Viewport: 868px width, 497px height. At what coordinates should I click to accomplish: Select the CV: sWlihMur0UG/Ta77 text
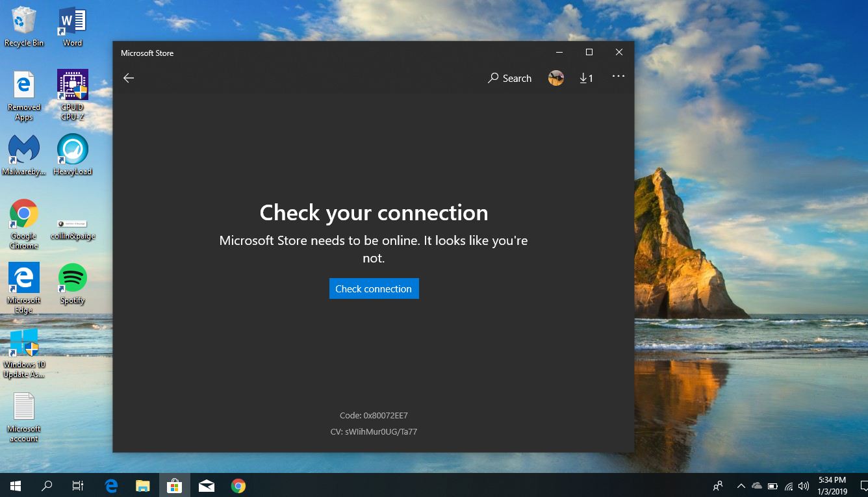374,431
